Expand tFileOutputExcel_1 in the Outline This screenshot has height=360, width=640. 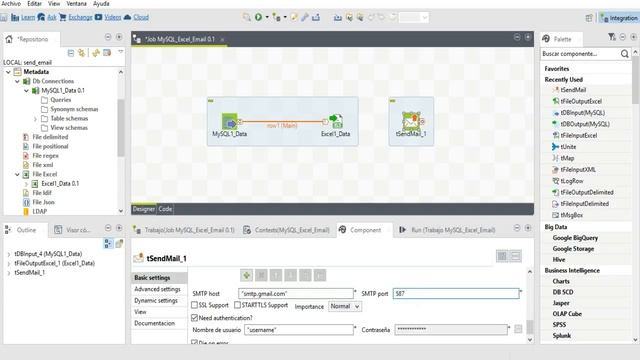[x=9, y=263]
